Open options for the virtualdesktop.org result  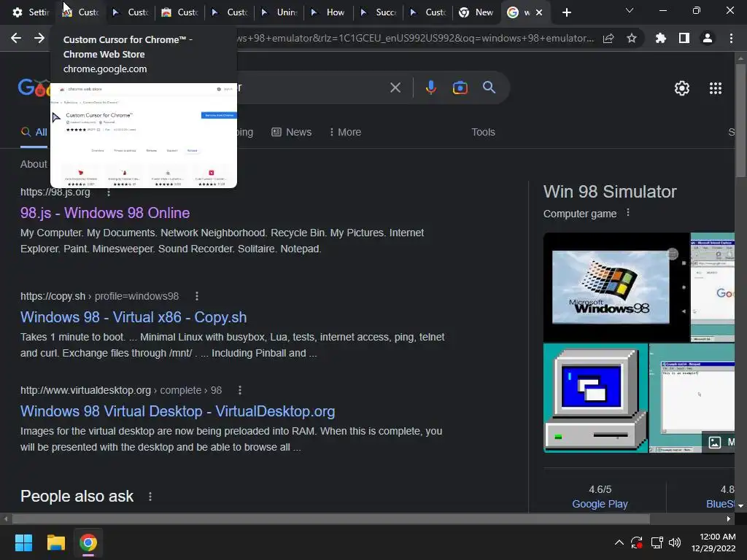click(x=239, y=391)
